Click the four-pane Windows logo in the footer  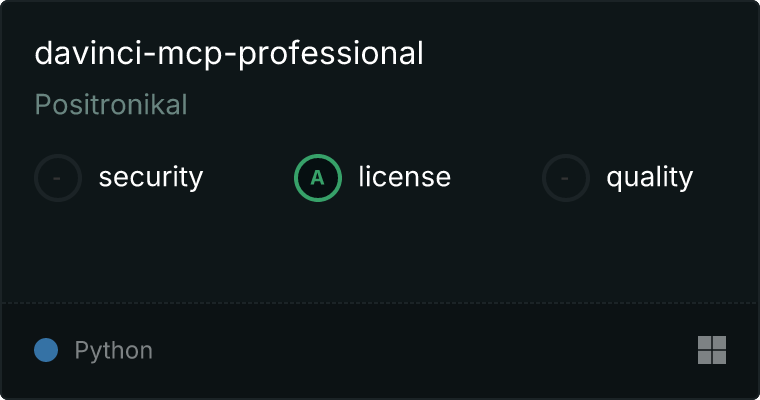point(712,350)
